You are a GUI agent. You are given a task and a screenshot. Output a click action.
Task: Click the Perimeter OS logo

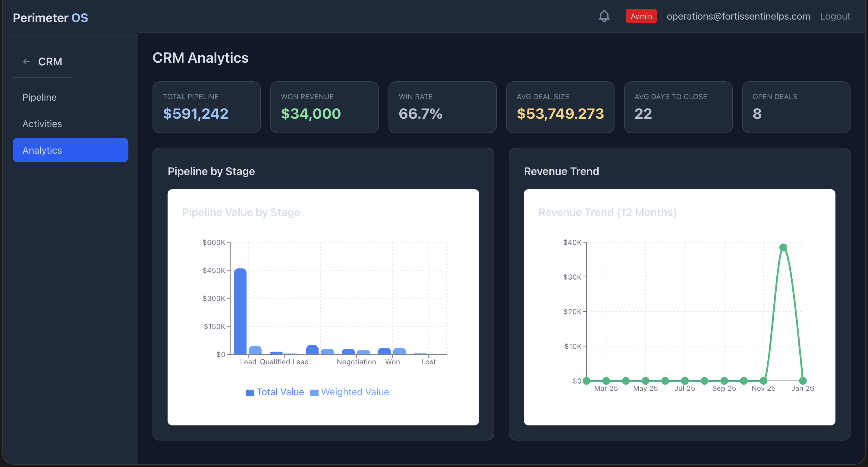point(50,17)
